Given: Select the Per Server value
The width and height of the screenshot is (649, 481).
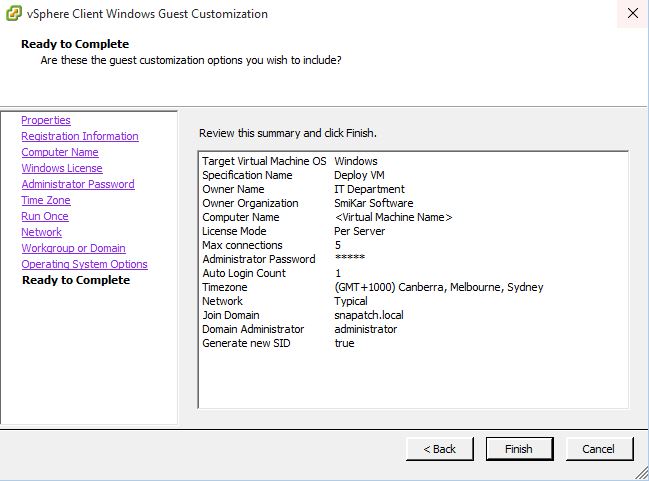Looking at the screenshot, I should pos(360,231).
